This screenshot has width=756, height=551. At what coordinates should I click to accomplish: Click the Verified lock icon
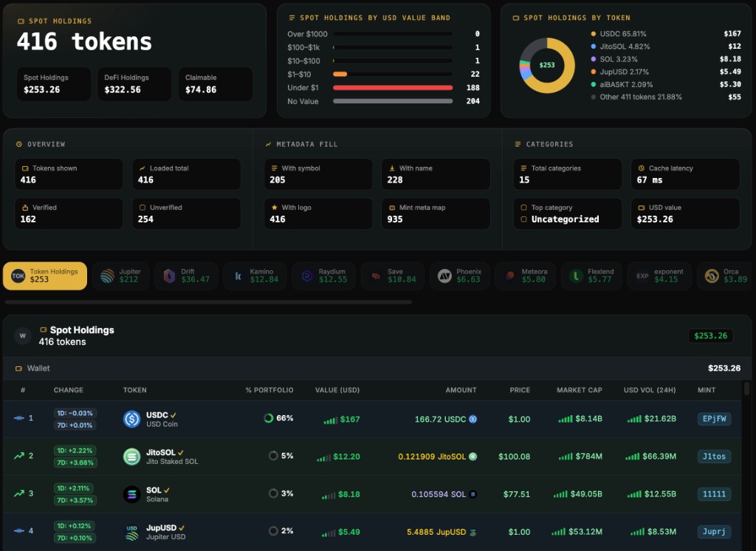tap(25, 208)
